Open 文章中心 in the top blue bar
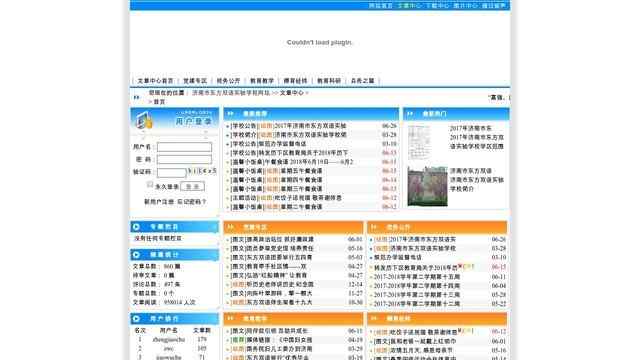640x360 pixels. click(x=409, y=6)
